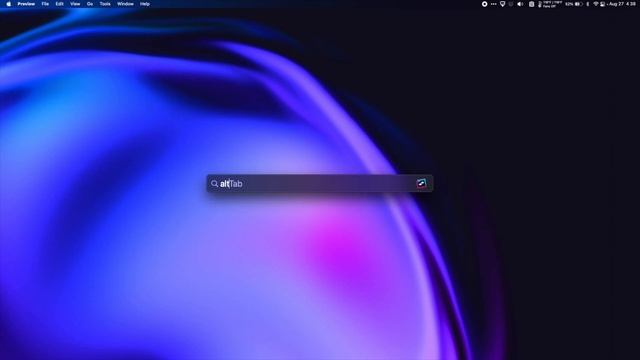Image resolution: width=640 pixels, height=360 pixels.
Task: Click the magnifying glass icon in Spotlight
Action: click(214, 184)
